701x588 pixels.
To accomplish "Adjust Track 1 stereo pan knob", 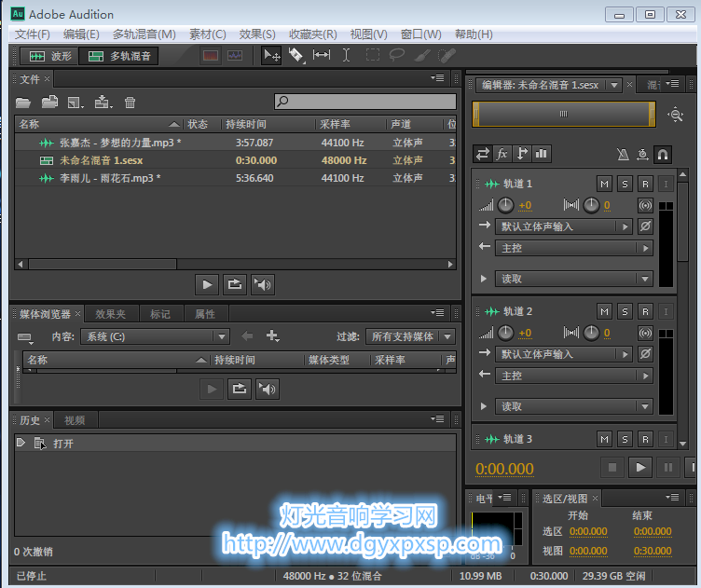I will tap(591, 206).
